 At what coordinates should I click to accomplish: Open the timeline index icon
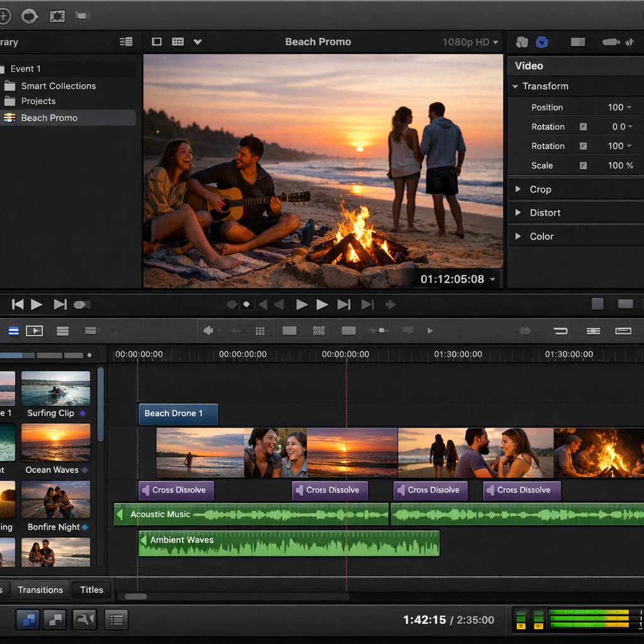(13, 330)
